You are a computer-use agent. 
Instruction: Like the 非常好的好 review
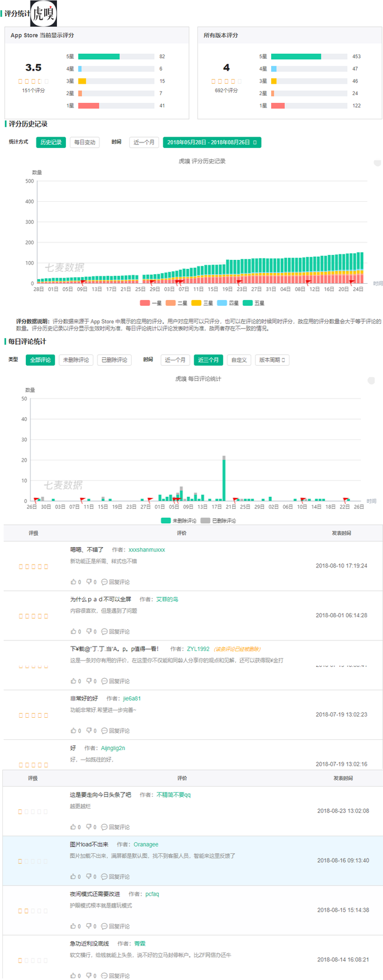[x=76, y=731]
